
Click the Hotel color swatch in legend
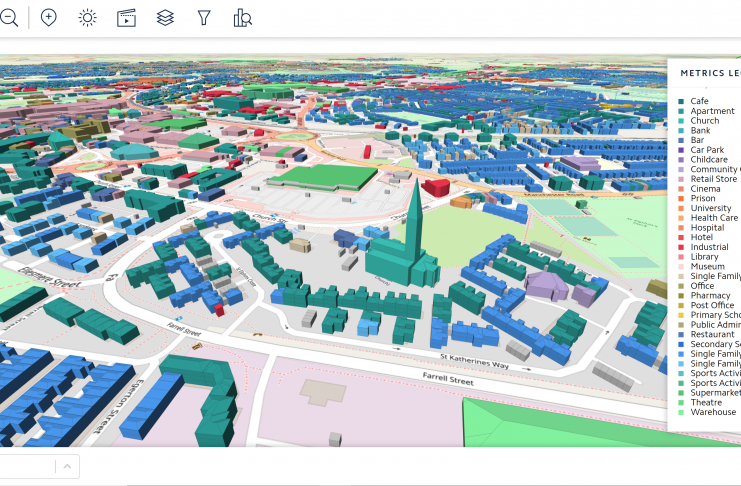(681, 238)
